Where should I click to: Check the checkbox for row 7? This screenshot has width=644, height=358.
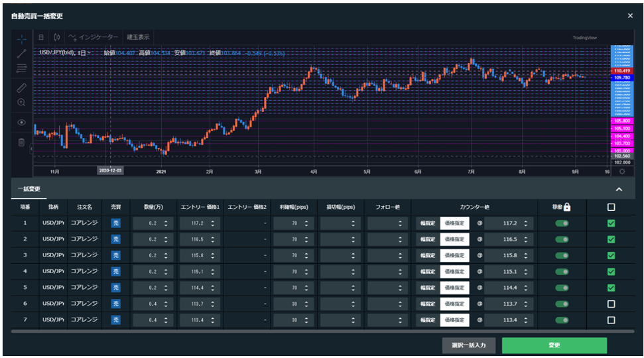(x=611, y=320)
